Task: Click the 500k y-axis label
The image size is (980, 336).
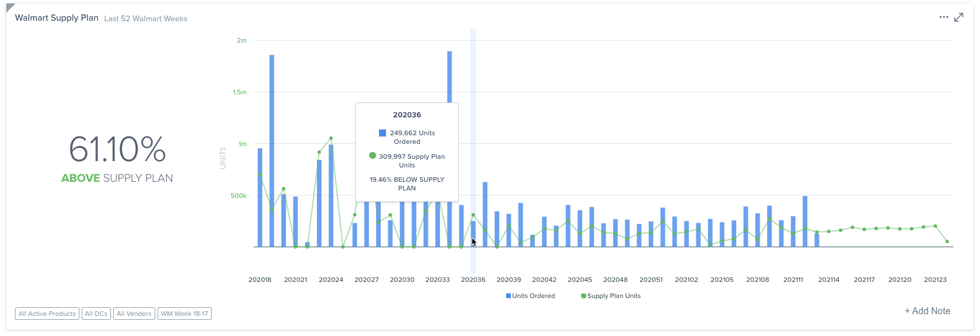Action: [x=239, y=196]
